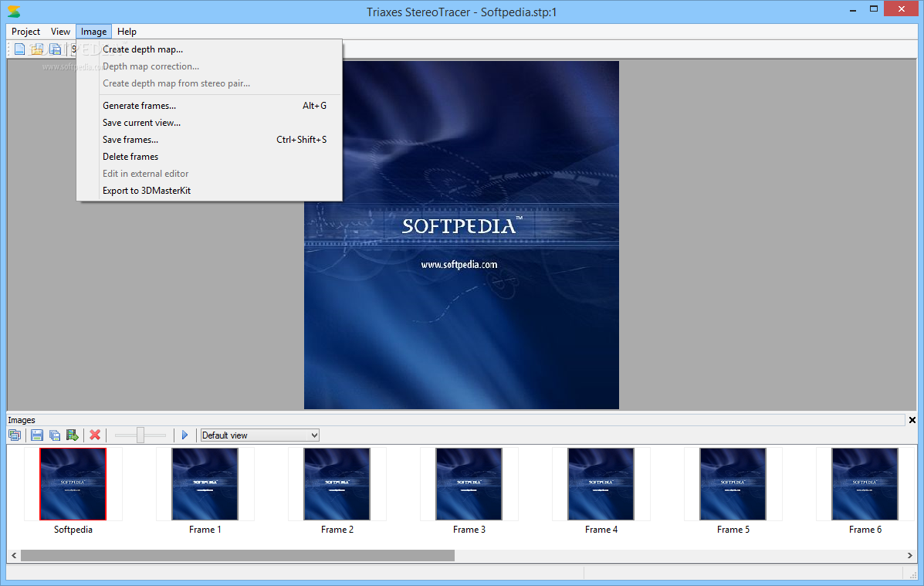Screen dimensions: 924x586
Task: Open the Project menu
Action: pyautogui.click(x=26, y=32)
